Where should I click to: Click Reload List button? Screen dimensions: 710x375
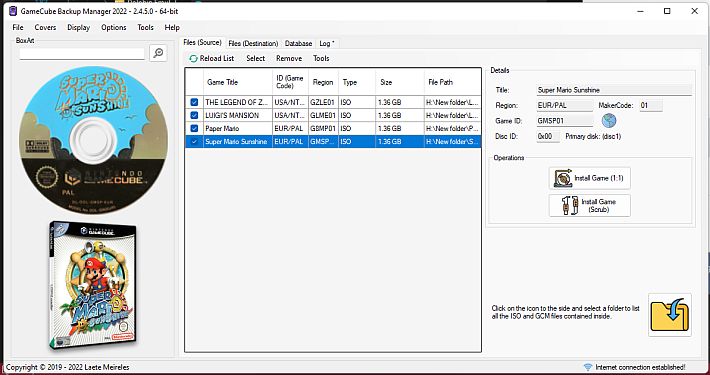pyautogui.click(x=211, y=58)
